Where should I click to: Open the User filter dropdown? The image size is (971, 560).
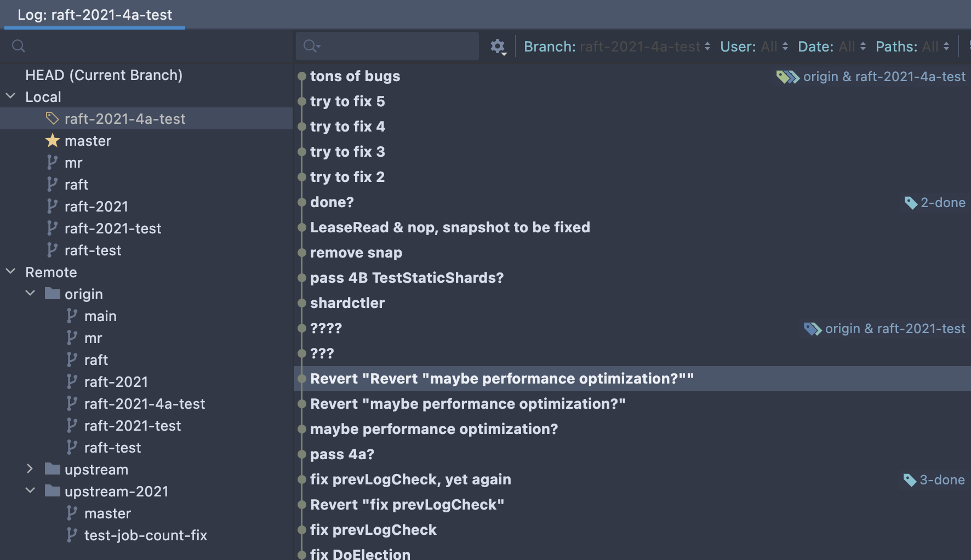[x=753, y=47]
